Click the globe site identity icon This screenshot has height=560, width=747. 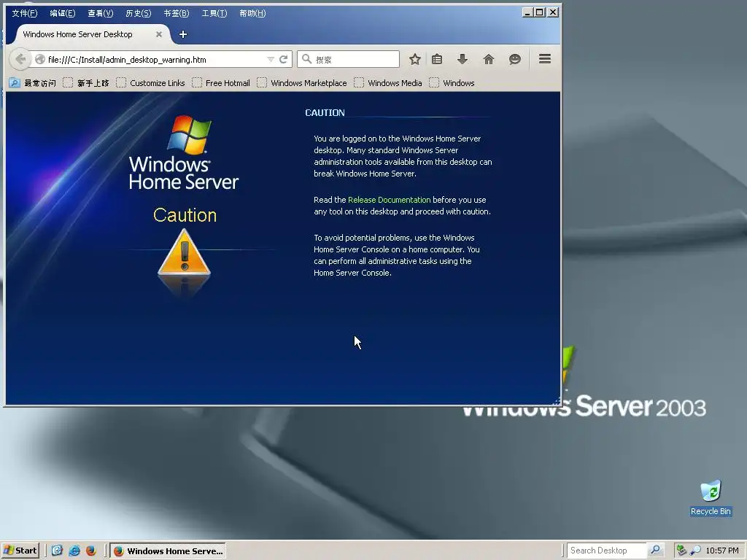40,59
